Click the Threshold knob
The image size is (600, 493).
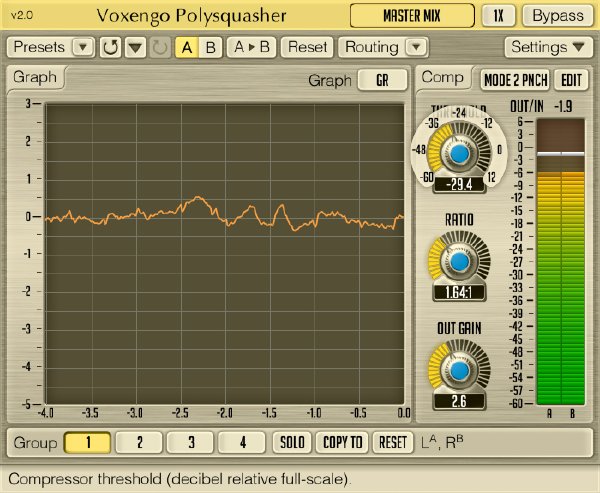[x=459, y=153]
